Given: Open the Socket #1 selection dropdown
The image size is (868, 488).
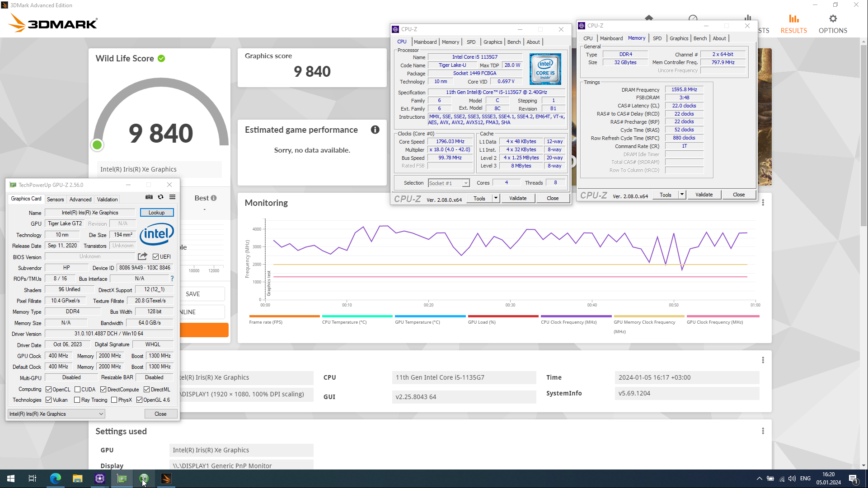Looking at the screenshot, I should pos(449,183).
